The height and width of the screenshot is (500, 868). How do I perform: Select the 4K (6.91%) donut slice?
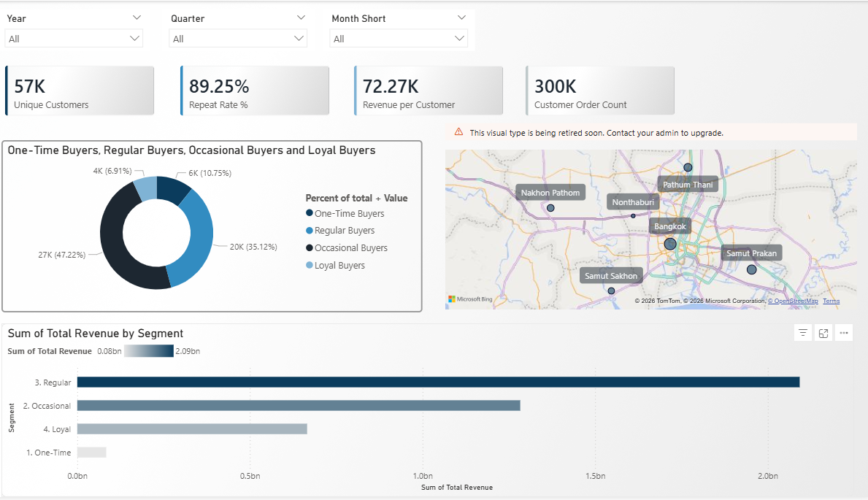point(147,188)
